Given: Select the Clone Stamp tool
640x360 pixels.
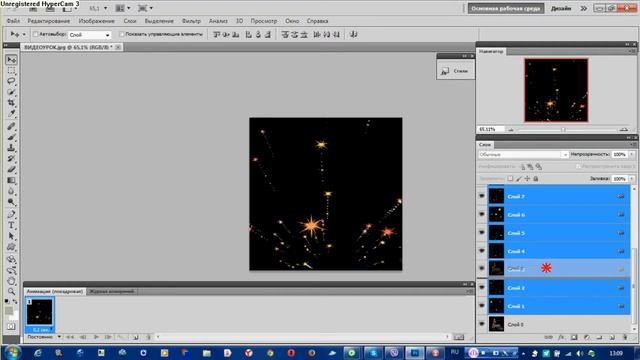Looking at the screenshot, I should tap(11, 148).
